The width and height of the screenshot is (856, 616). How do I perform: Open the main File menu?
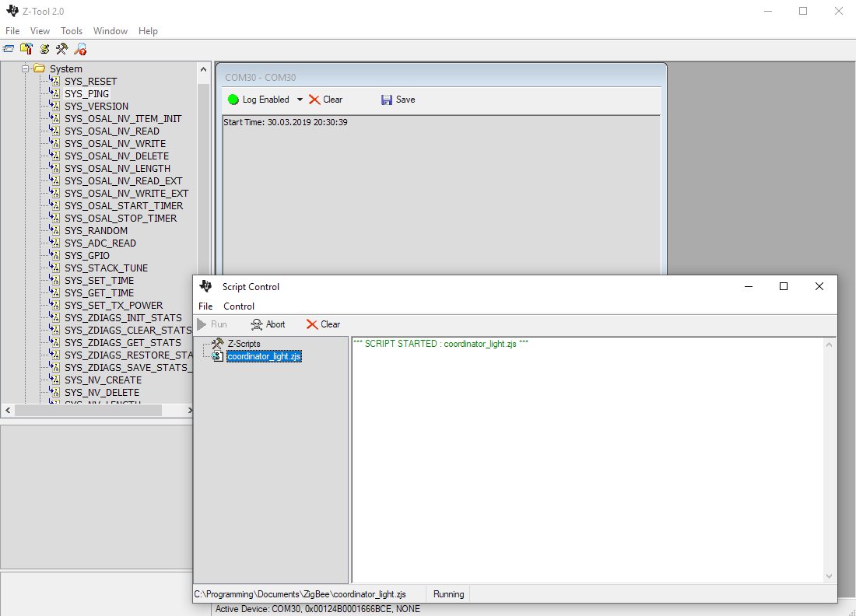point(12,30)
